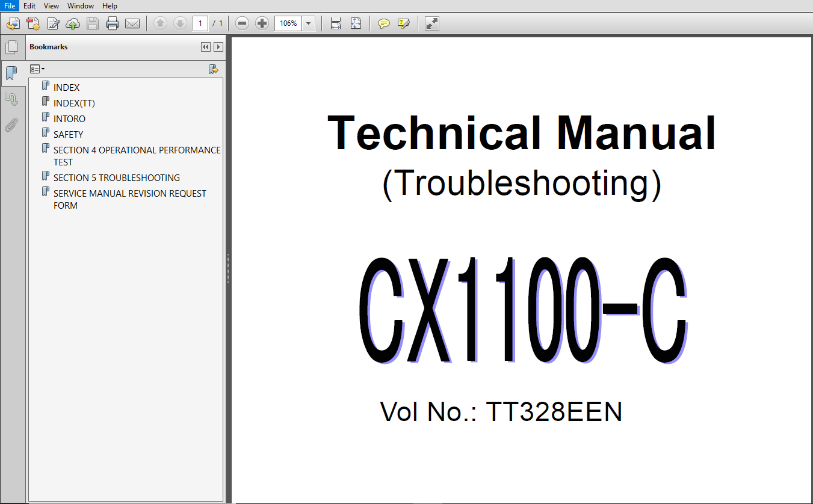Open the File menu
The height and width of the screenshot is (504, 813).
(x=10, y=5)
